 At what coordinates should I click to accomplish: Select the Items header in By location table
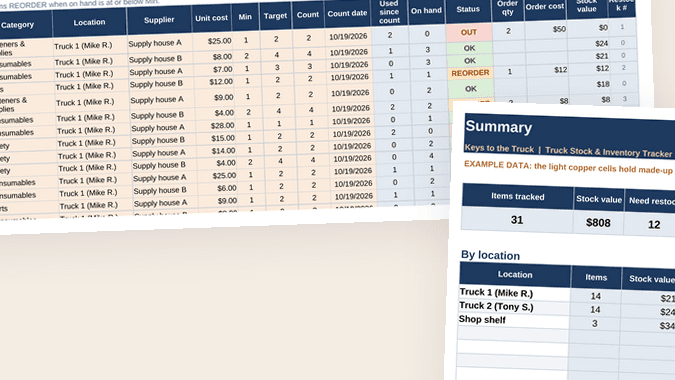(x=596, y=278)
